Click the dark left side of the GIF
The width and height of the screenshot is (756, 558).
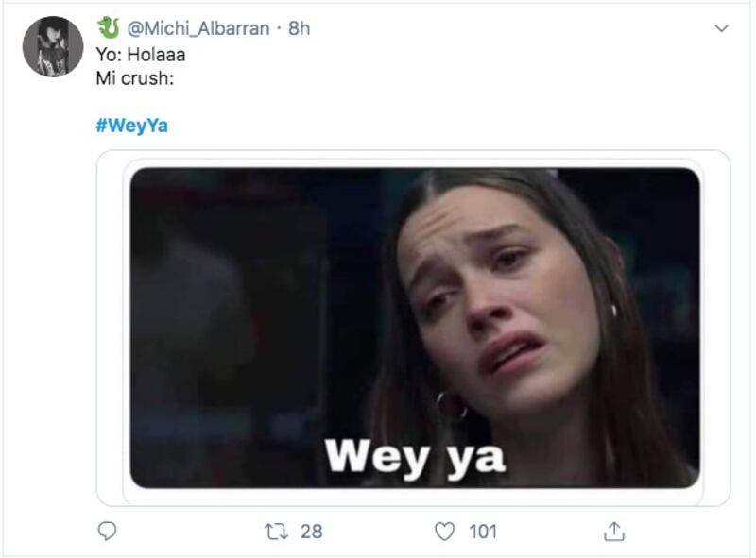click(232, 328)
